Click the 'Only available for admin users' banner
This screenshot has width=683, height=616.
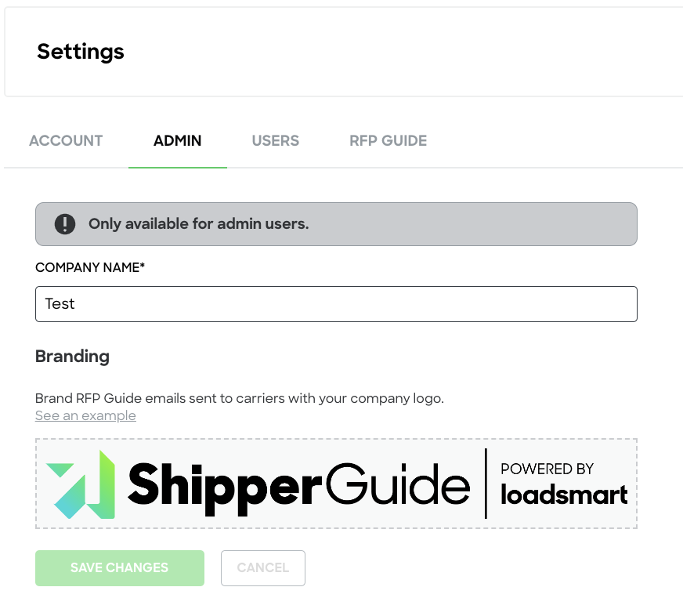335,223
